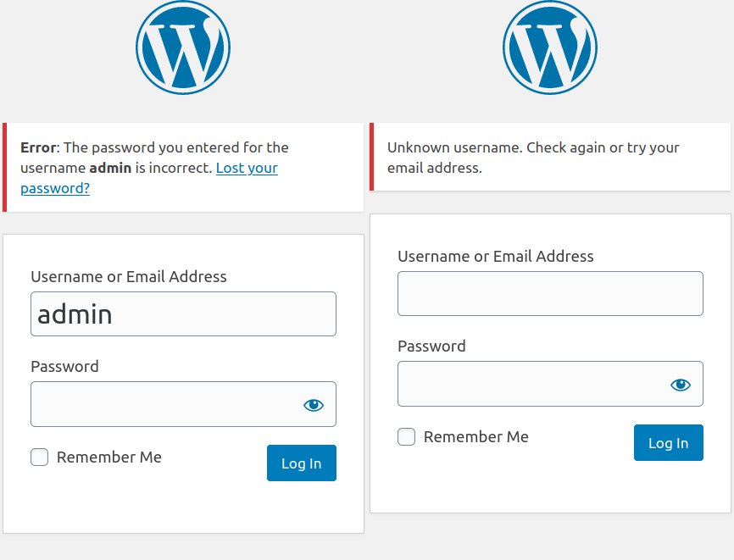This screenshot has width=734, height=560.
Task: Click the Remember Me label in the admin form
Action: pos(108,457)
